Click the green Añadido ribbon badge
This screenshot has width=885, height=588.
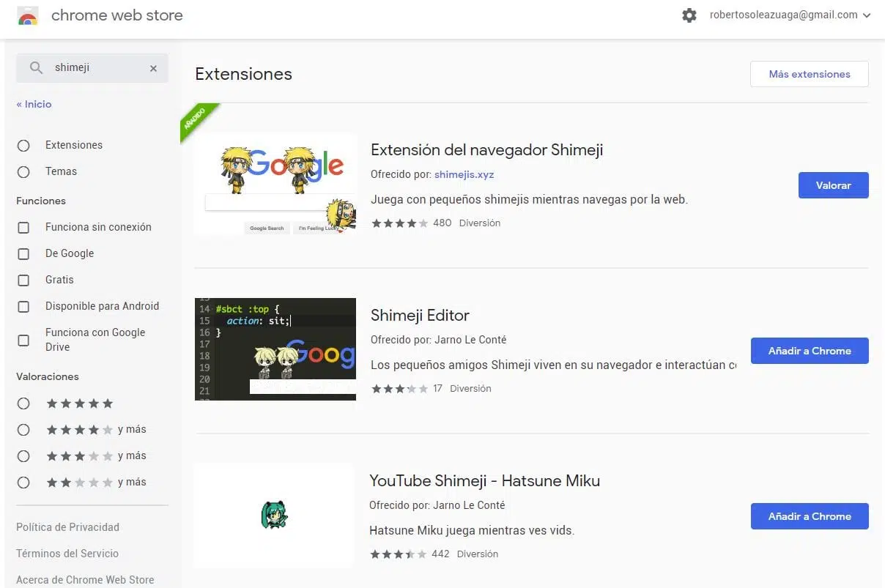tap(198, 122)
